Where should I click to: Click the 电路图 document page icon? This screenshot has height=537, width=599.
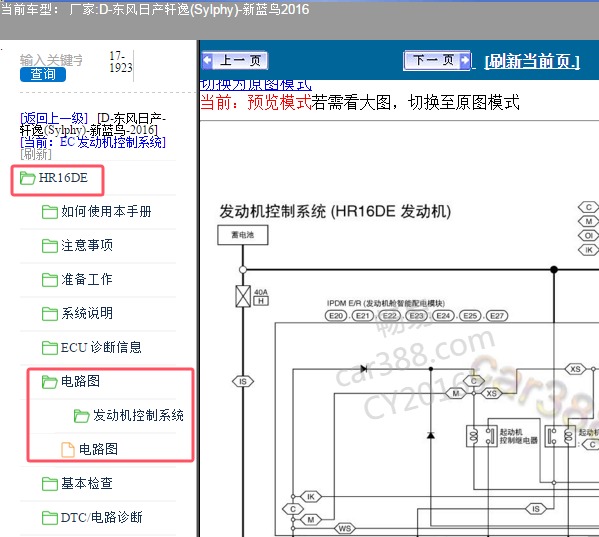point(68,450)
